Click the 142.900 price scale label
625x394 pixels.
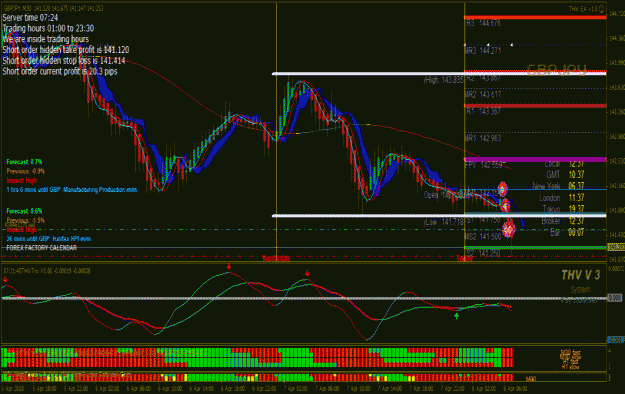coord(616,136)
